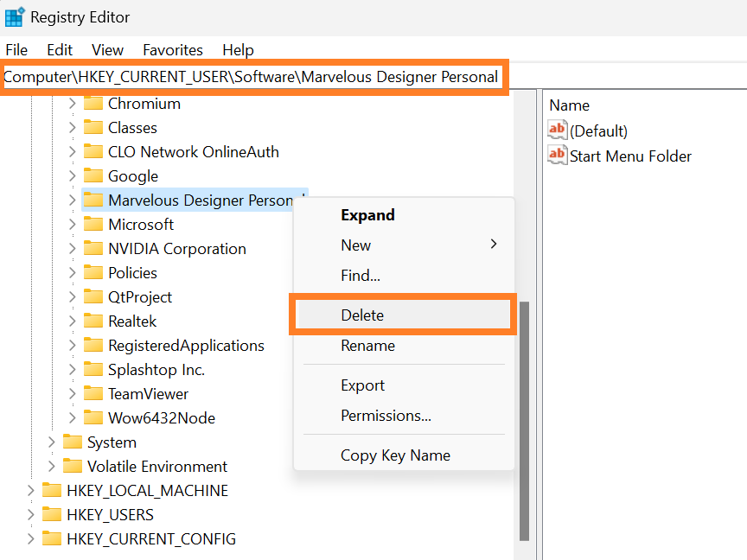747x560 pixels.
Task: Click the registry path address bar
Action: [x=254, y=77]
